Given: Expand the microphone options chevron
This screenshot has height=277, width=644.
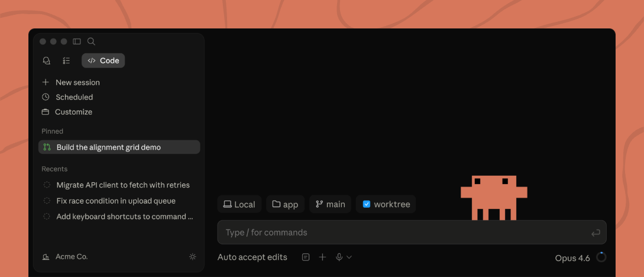Looking at the screenshot, I should (349, 257).
